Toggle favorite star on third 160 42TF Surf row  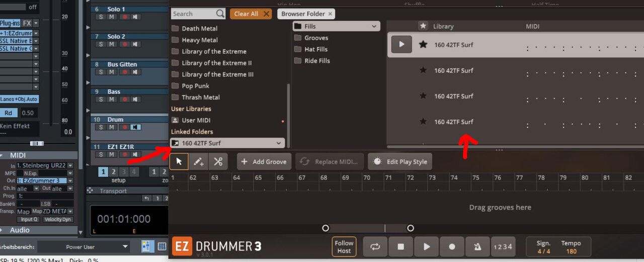[423, 96]
